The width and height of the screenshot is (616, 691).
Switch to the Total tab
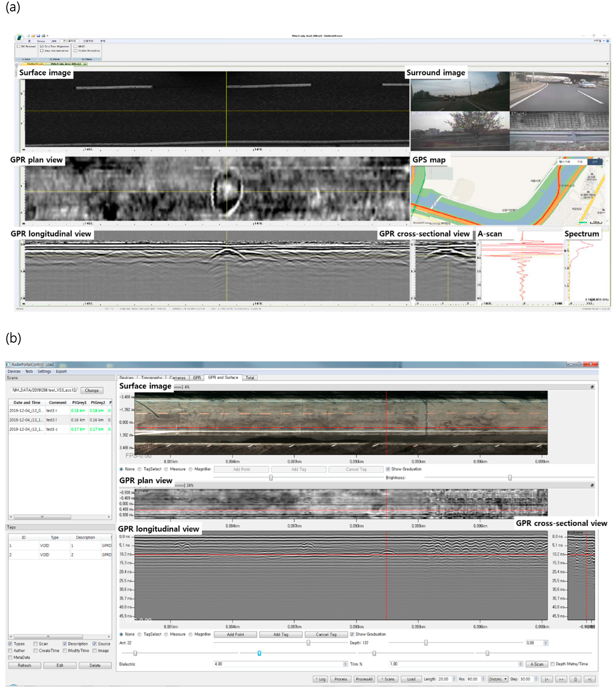click(x=250, y=378)
